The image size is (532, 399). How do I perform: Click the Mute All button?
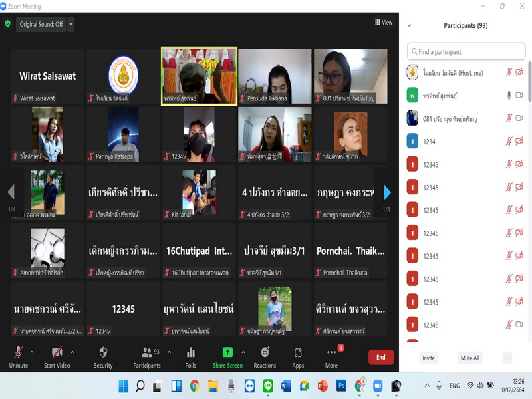coord(470,358)
